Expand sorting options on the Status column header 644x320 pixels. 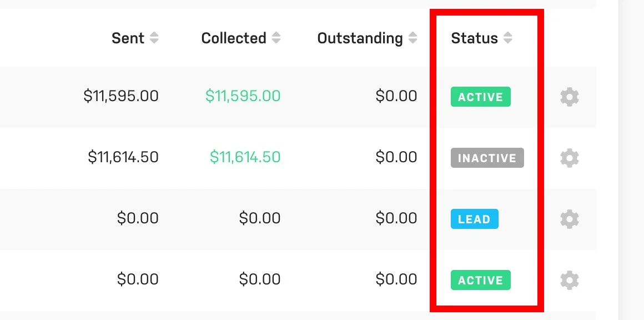pos(508,38)
